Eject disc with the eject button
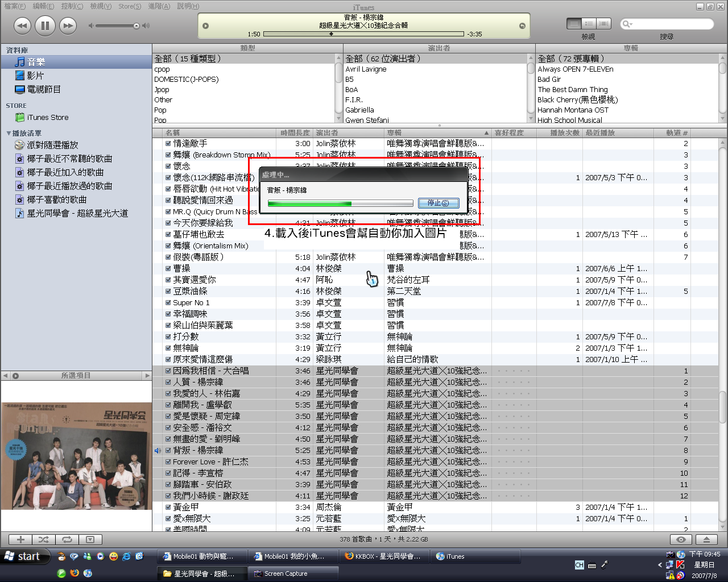This screenshot has width=728, height=582. pyautogui.click(x=706, y=540)
